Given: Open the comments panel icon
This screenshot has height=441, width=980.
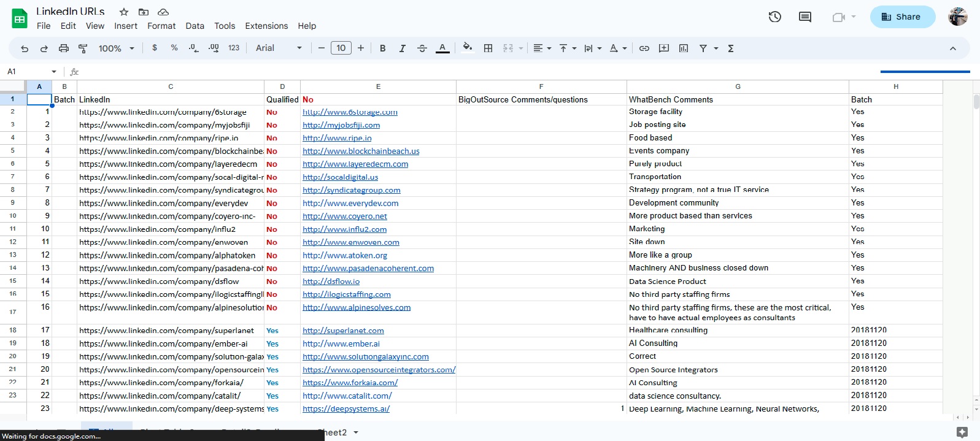Looking at the screenshot, I should point(804,17).
